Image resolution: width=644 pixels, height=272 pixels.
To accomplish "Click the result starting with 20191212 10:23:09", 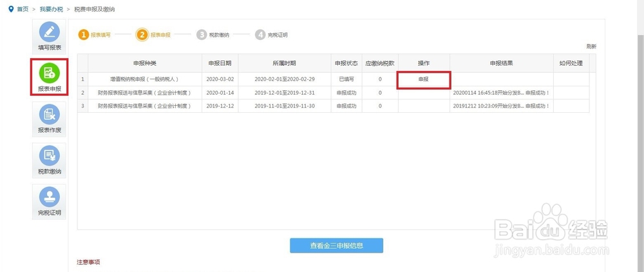I will 501,106.
